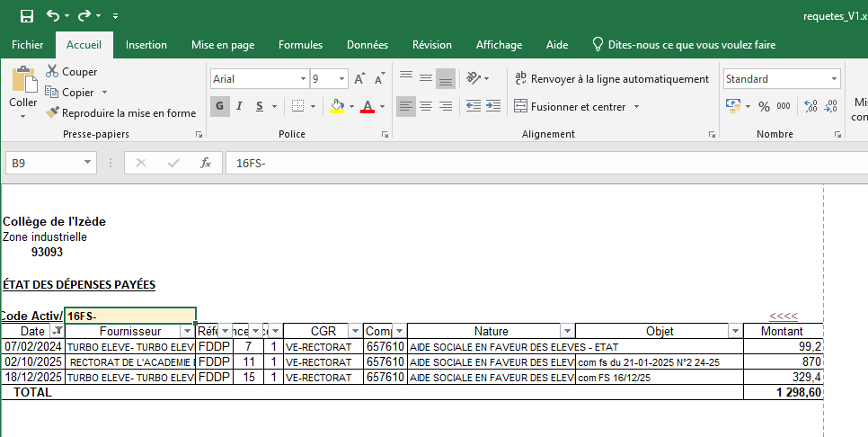Viewport: 868px width, 437px height.
Task: Click the <<<< link above Montant
Action: coord(784,316)
